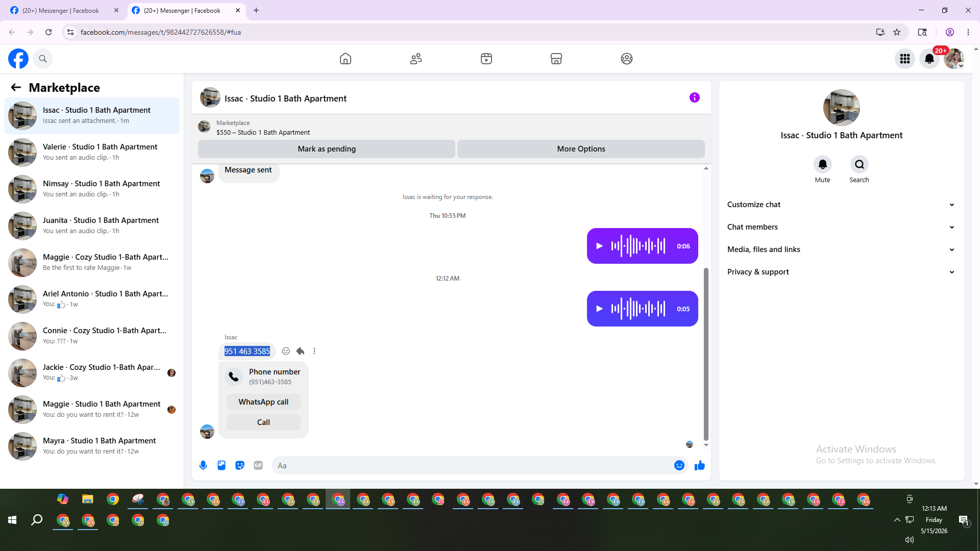Go back using the Marketplace back arrow
This screenshot has height=551, width=980.
click(16, 87)
